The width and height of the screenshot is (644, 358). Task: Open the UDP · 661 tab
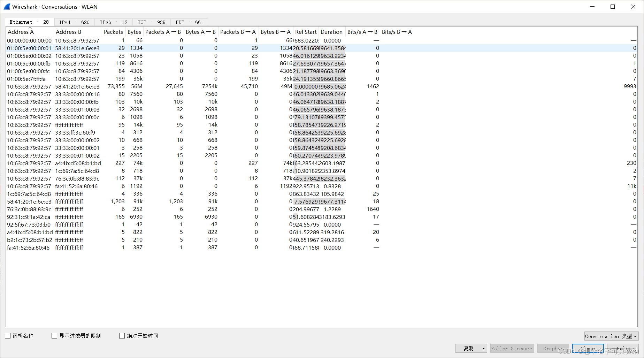pyautogui.click(x=189, y=22)
